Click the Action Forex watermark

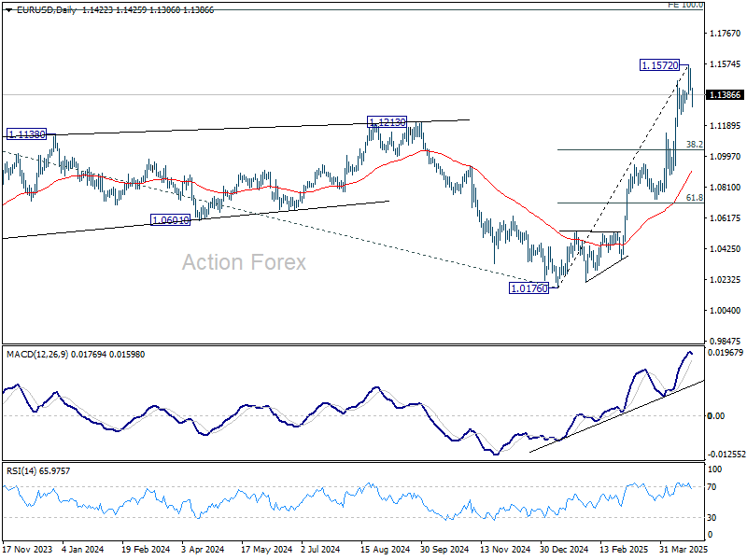click(244, 263)
